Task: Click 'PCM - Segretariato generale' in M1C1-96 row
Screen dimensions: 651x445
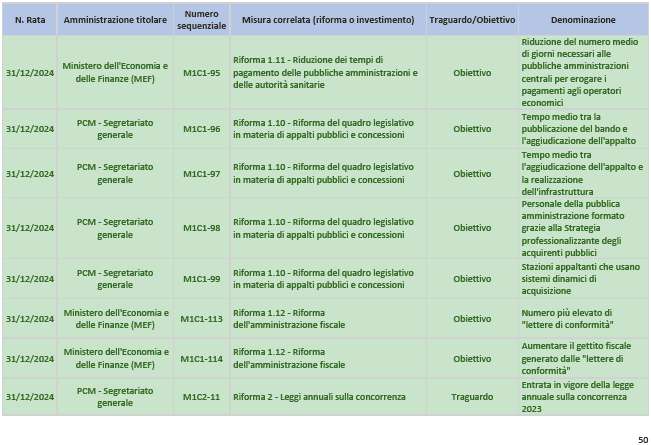Action: 115,129
